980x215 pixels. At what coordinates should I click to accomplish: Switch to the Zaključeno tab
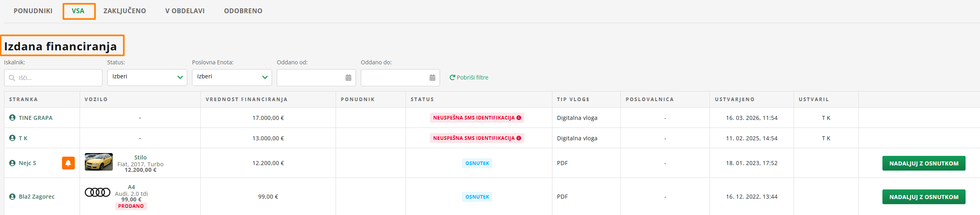pyautogui.click(x=125, y=11)
